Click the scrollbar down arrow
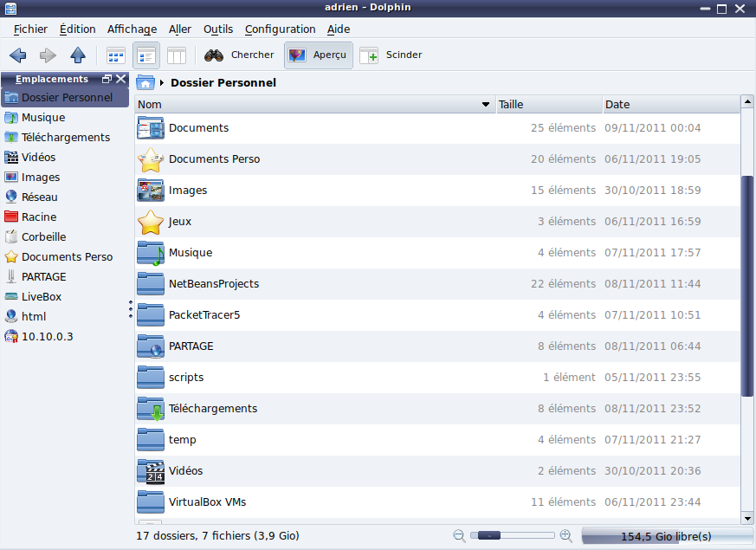Image resolution: width=756 pixels, height=550 pixels. coord(747,519)
